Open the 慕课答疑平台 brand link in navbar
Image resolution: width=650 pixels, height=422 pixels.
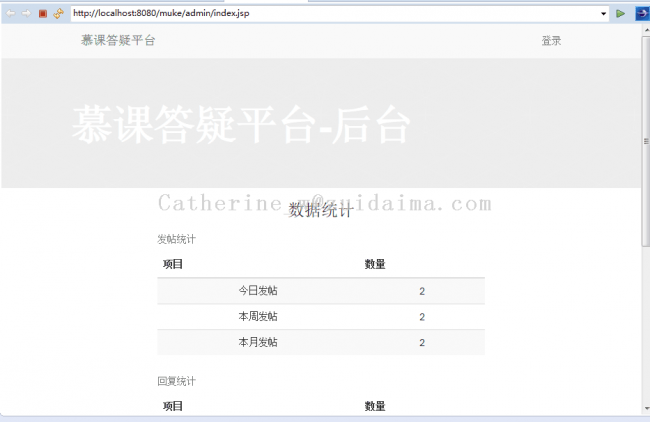pyautogui.click(x=118, y=41)
